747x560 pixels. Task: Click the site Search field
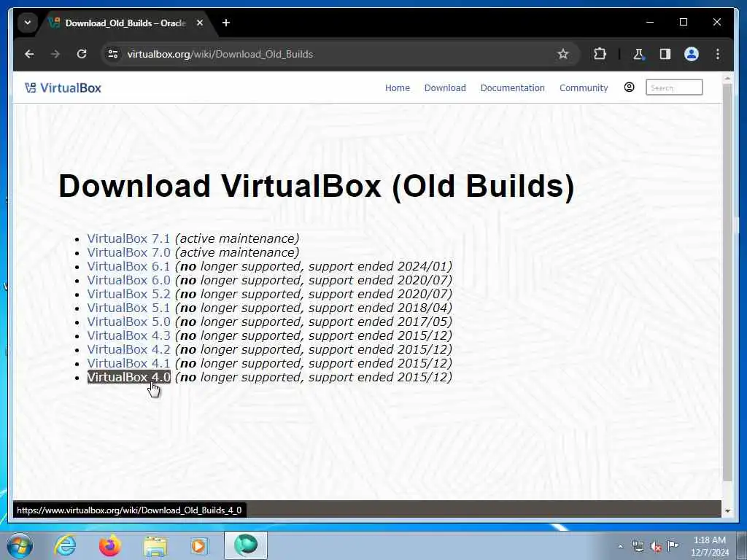click(674, 87)
